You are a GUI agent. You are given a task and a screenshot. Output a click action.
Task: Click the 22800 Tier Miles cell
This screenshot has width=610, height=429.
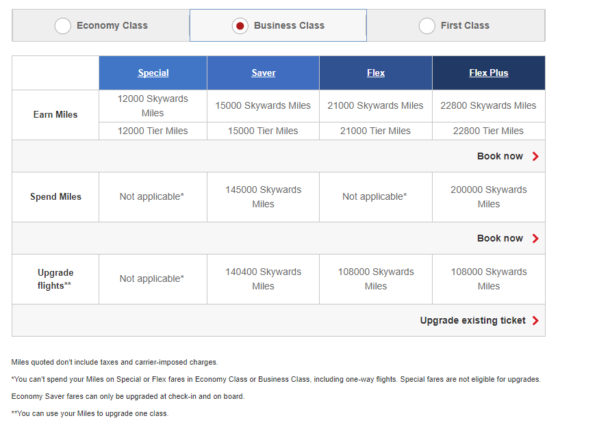pyautogui.click(x=488, y=131)
